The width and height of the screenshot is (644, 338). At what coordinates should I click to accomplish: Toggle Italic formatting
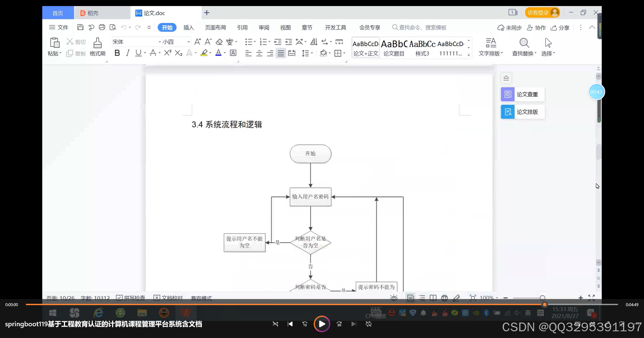click(127, 53)
